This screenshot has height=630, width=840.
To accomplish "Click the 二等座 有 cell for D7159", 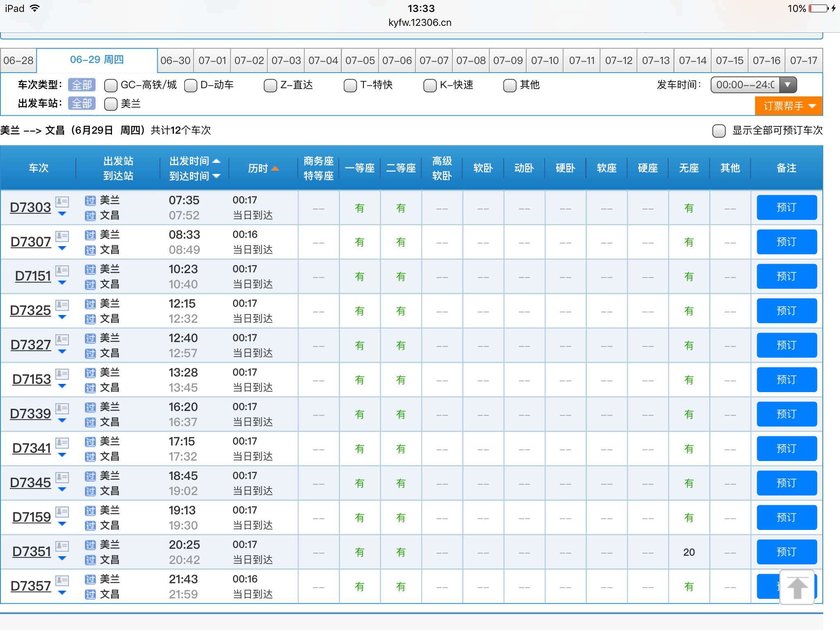I will tap(401, 518).
